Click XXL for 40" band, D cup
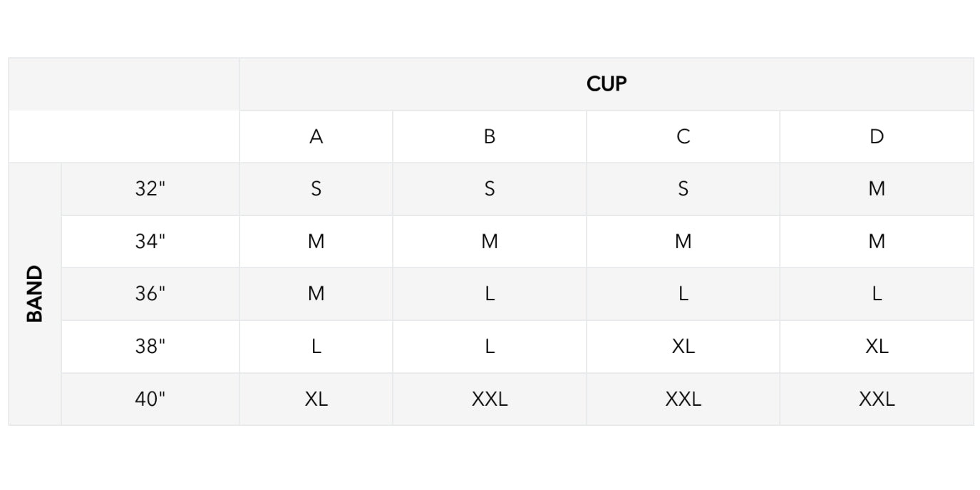This screenshot has height=490, width=980. (x=877, y=399)
